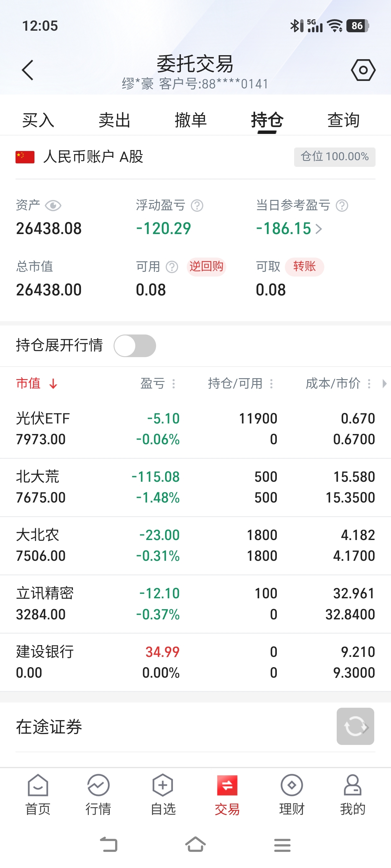391x868 pixels.
Task: Open the 行情 market icon
Action: click(x=98, y=785)
